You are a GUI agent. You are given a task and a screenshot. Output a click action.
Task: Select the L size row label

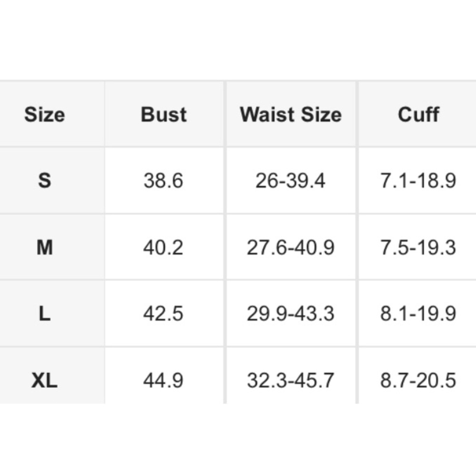45,313
